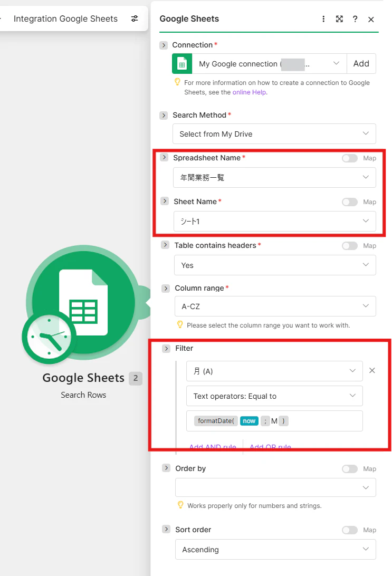Open the online Help link
The height and width of the screenshot is (576, 392).
250,92
